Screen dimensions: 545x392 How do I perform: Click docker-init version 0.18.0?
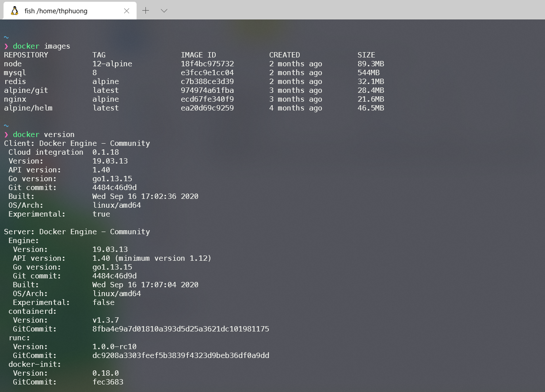[x=106, y=373]
